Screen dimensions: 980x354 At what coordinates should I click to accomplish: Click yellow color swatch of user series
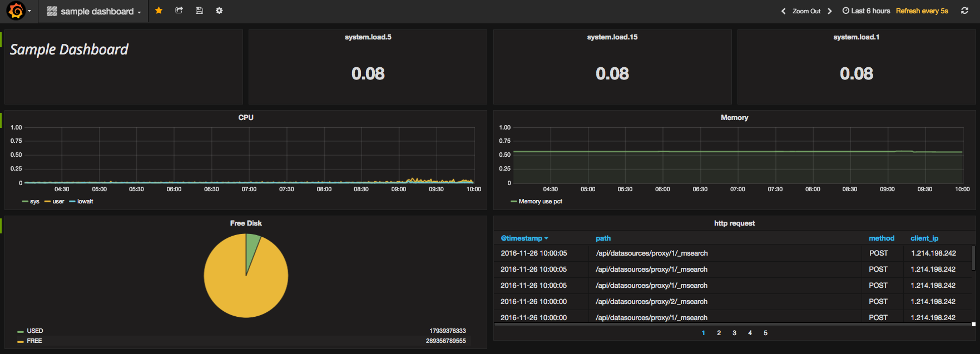(x=47, y=202)
